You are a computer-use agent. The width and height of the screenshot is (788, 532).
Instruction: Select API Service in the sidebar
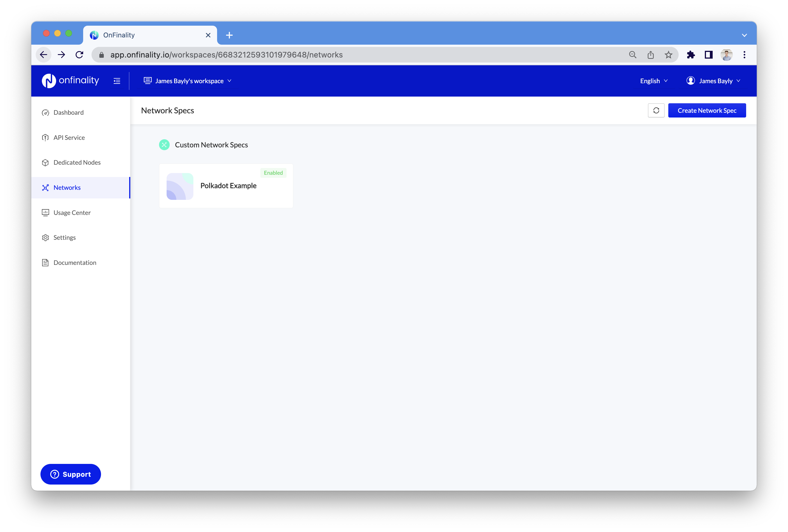[69, 138]
